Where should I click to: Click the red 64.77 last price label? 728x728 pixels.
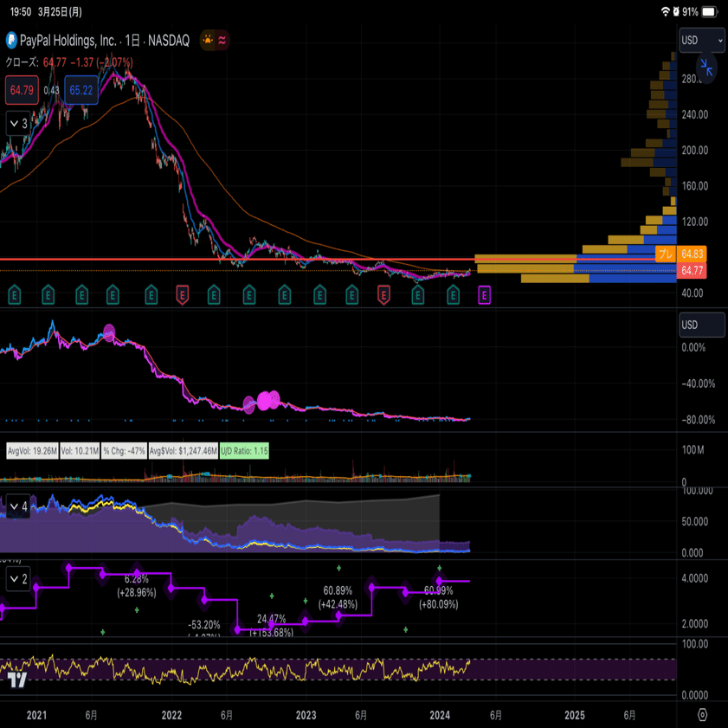pos(692,270)
